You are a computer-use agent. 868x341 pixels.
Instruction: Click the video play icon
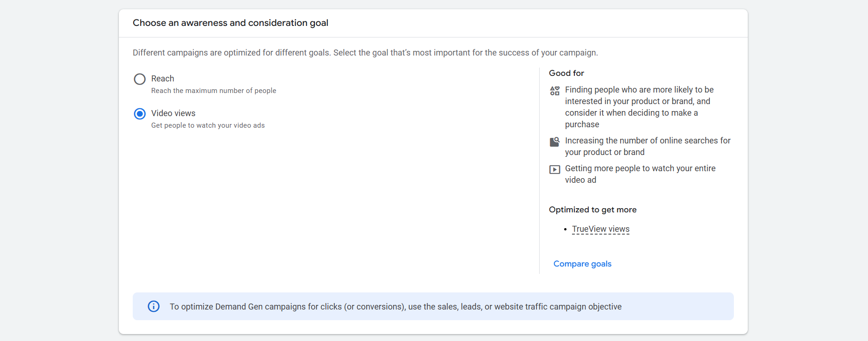(554, 169)
